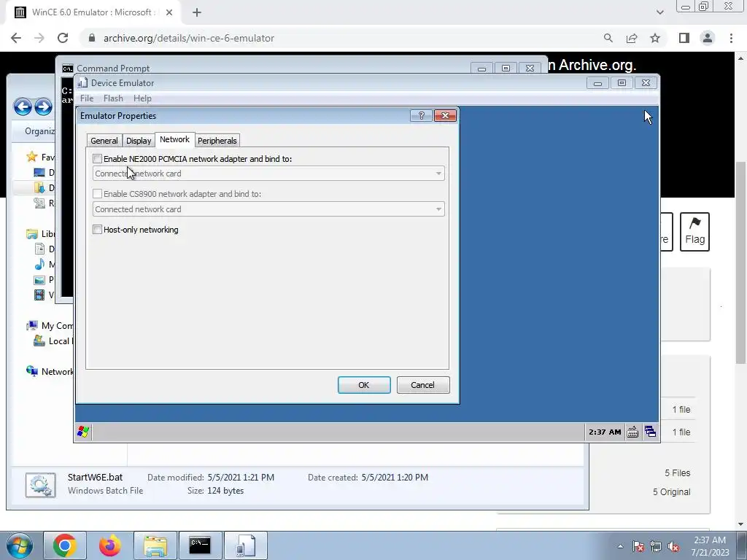Viewport: 747px width, 560px height.
Task: Select the Network tab
Action: [174, 139]
